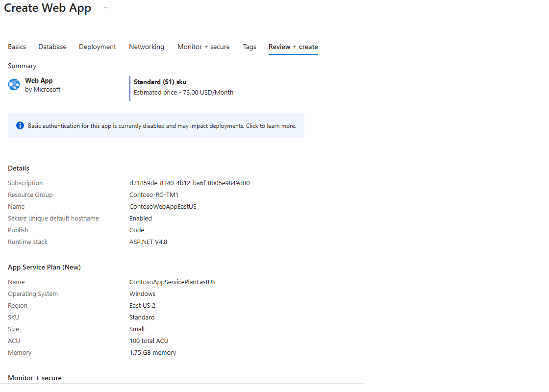Click the ContosoAppServicePlanEastUS plan name

point(173,282)
